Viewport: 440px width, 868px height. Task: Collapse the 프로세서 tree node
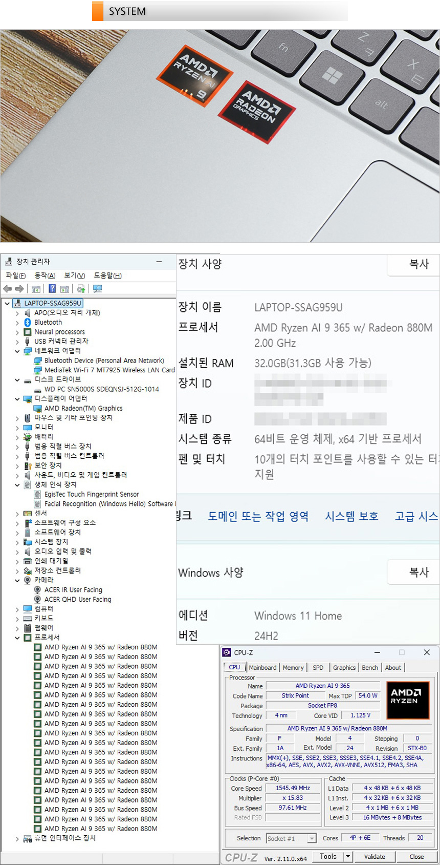(x=17, y=638)
